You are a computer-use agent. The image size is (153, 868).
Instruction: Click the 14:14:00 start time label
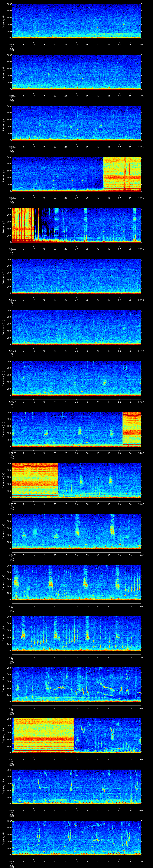pyautogui.click(x=12, y=44)
